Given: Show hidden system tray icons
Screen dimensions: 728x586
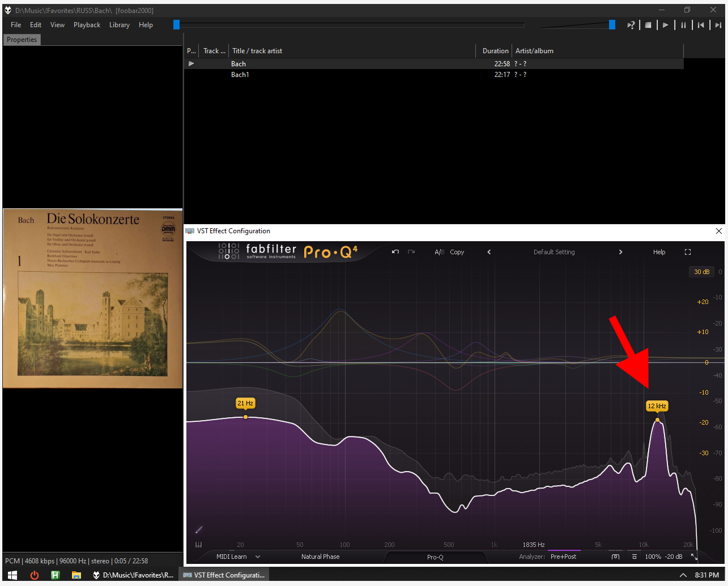Looking at the screenshot, I should tap(683, 575).
